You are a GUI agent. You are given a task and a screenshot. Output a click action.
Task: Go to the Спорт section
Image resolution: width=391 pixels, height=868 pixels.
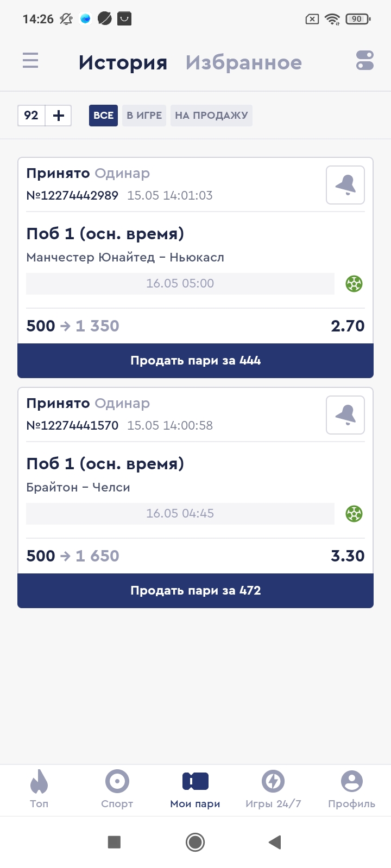pos(117,789)
